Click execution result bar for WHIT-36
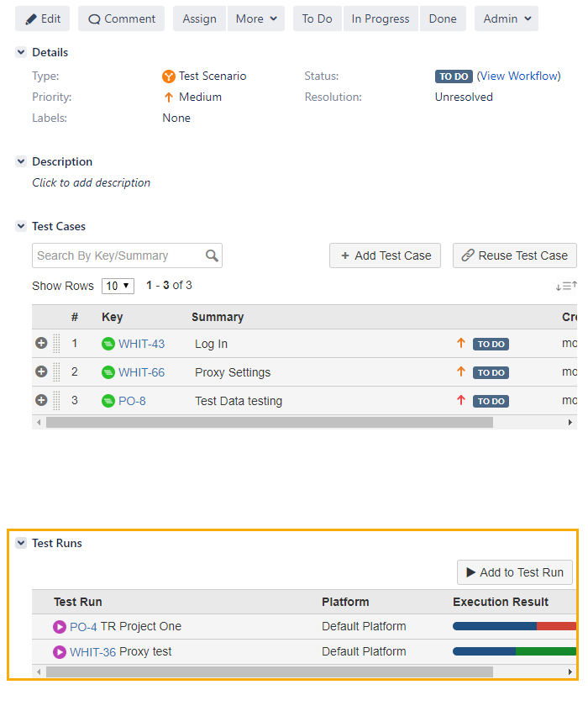Viewport: 588px width, 711px height. (515, 652)
